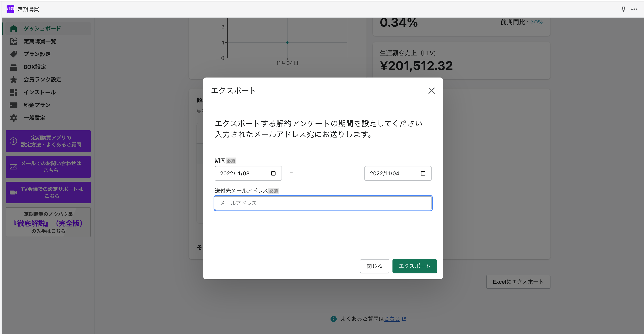The width and height of the screenshot is (644, 334).
Task: Click the start date field 2022/11/03
Action: tap(235, 174)
